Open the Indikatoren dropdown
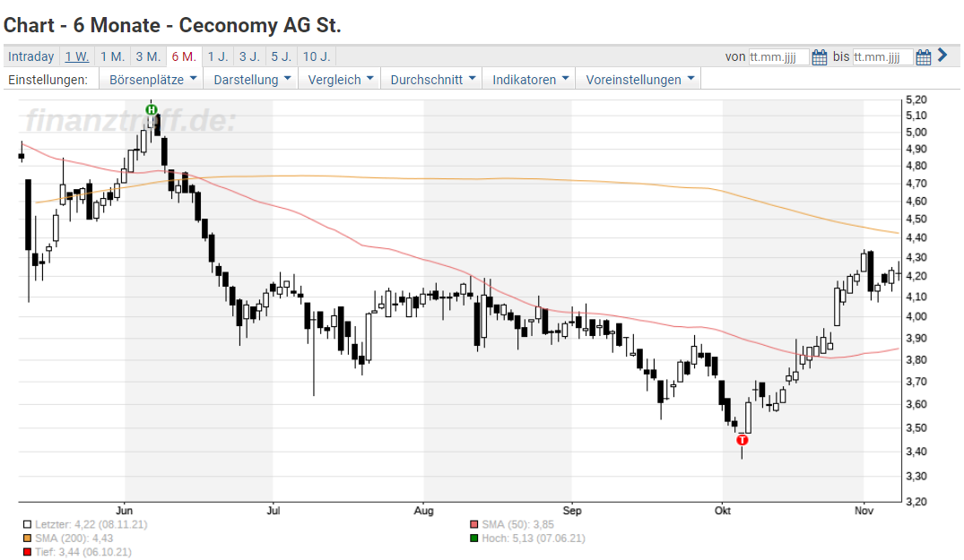The height and width of the screenshot is (560, 964). 529,79
